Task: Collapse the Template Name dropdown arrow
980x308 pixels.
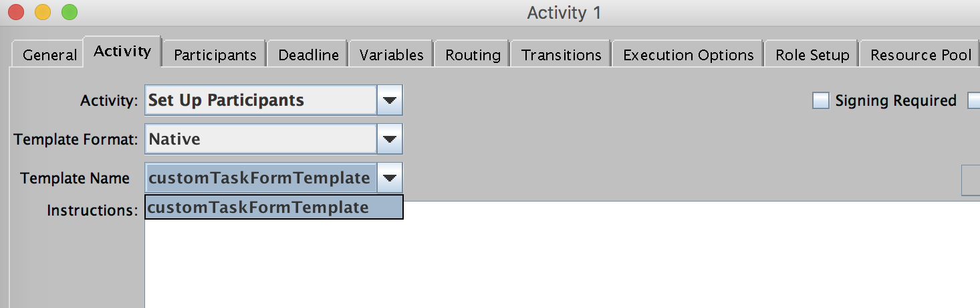Action: click(x=390, y=178)
